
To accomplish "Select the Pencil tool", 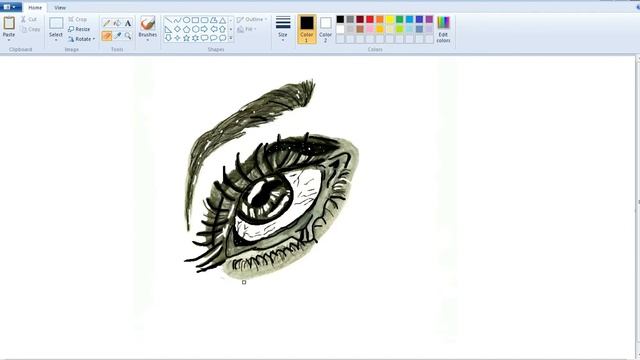I will tap(107, 23).
